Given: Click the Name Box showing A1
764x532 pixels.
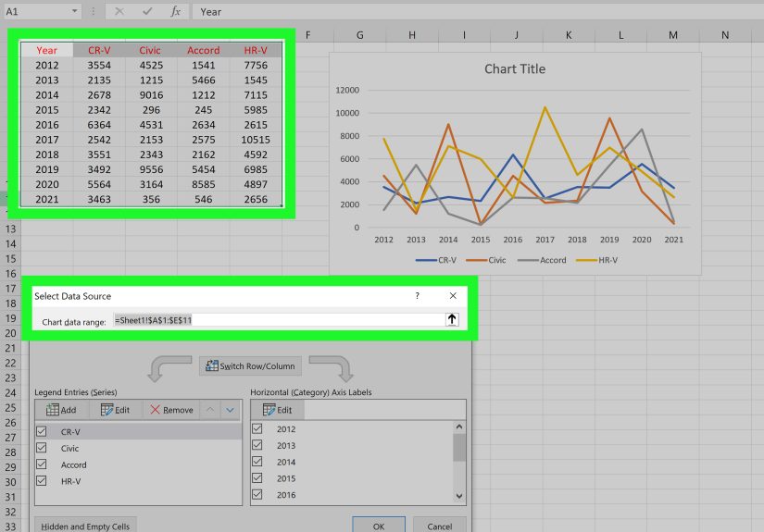Looking at the screenshot, I should coord(36,11).
